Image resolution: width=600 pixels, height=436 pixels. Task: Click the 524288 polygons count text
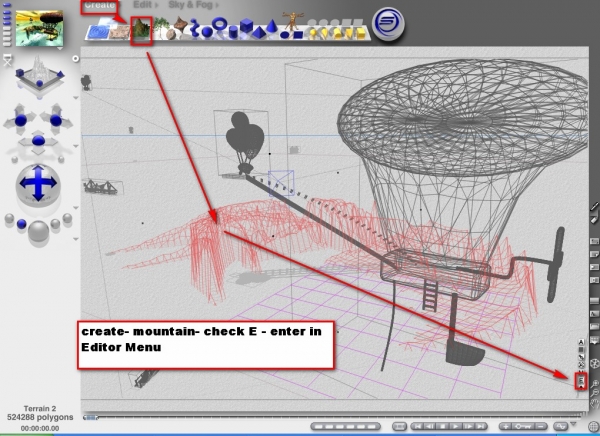coord(39,417)
